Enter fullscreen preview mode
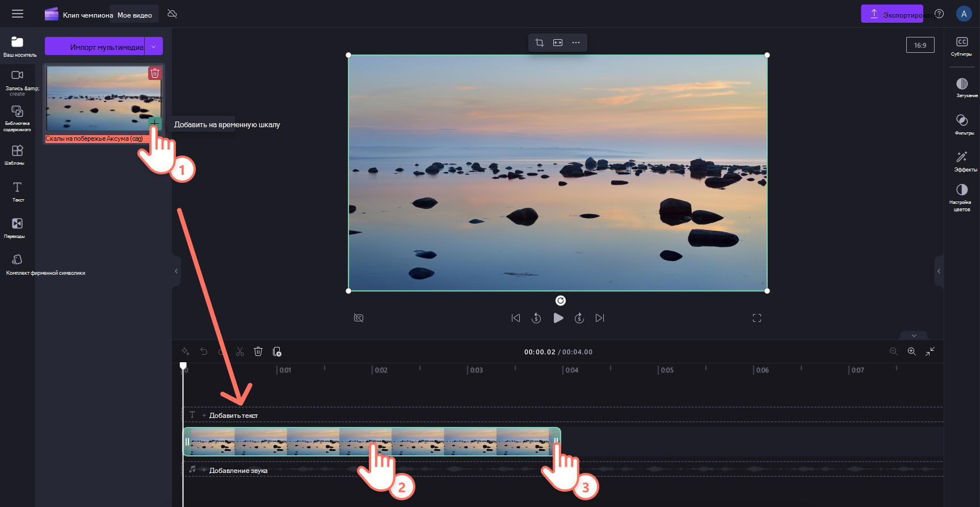 757,318
